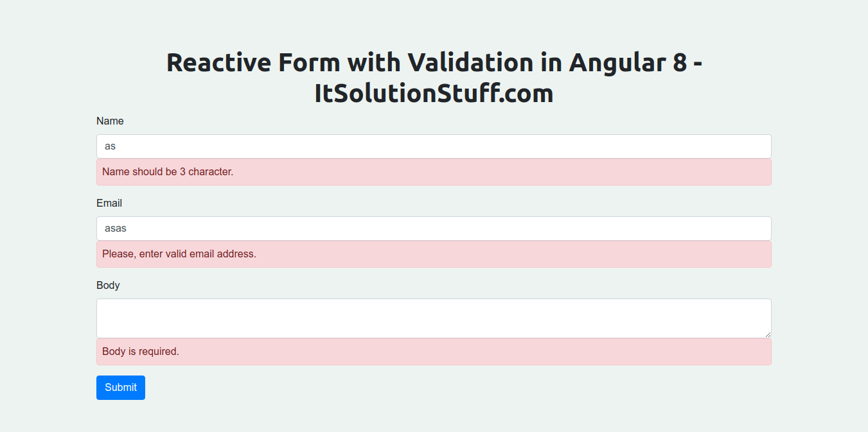868x432 pixels.
Task: Click the pink error banner below Name
Action: [434, 171]
